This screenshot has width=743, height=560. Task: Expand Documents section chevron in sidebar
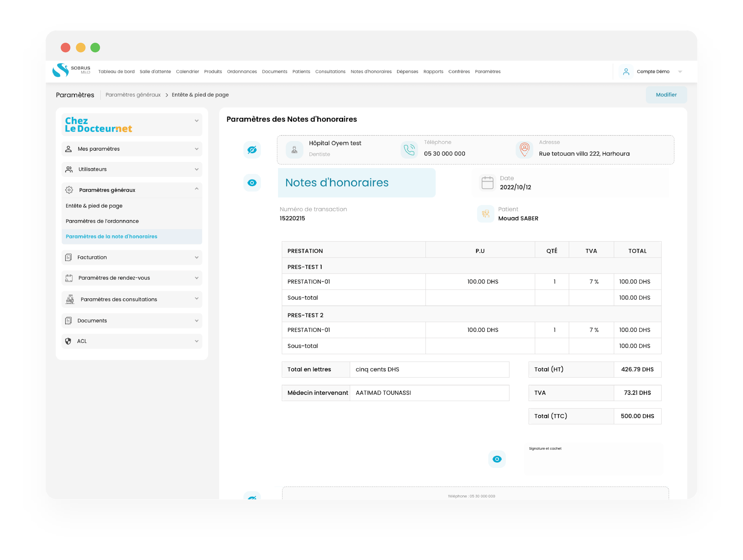[x=197, y=321]
